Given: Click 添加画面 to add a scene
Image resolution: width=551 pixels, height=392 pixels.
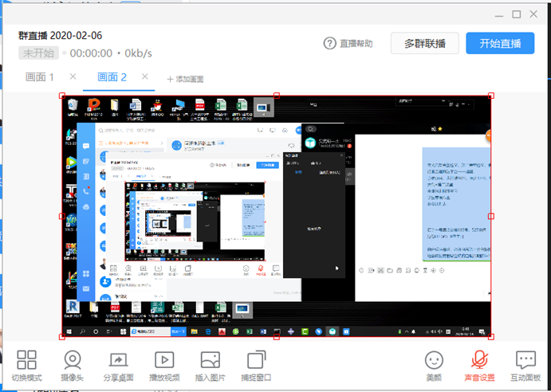Looking at the screenshot, I should pos(185,79).
